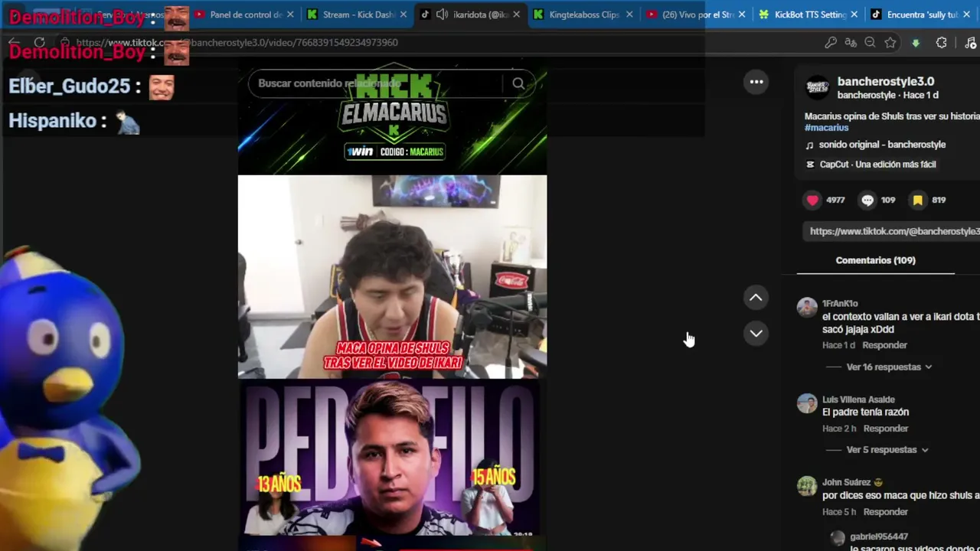Click the gabriel956447 commenter name

[879, 537]
